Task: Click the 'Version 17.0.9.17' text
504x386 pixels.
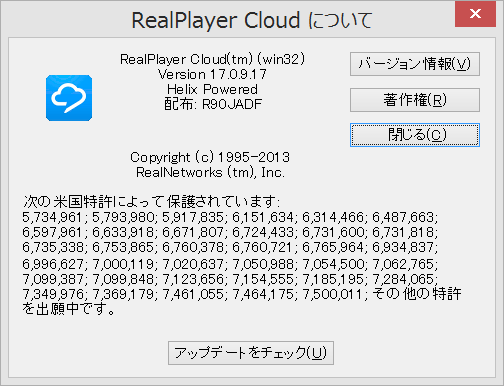Action: [x=212, y=74]
